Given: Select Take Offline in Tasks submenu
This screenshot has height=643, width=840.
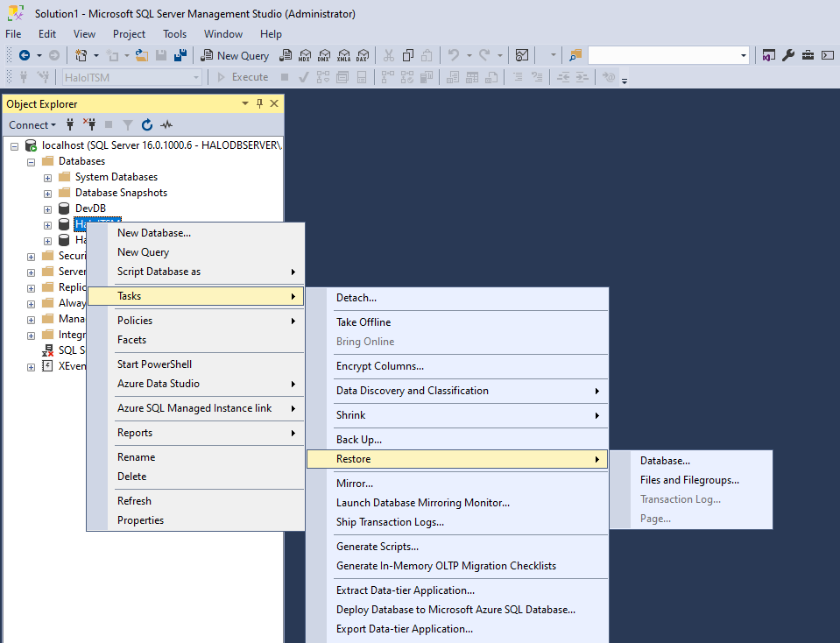Looking at the screenshot, I should point(457,322).
